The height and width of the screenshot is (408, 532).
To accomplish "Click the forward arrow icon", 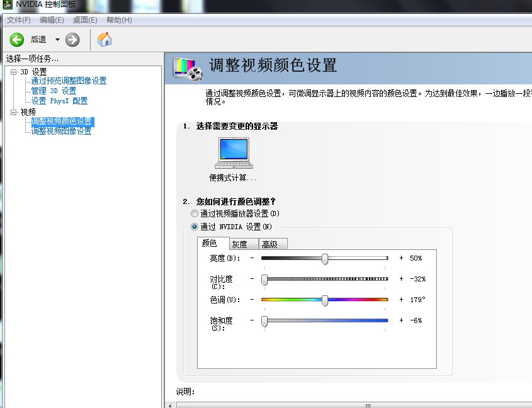I will click(x=72, y=40).
